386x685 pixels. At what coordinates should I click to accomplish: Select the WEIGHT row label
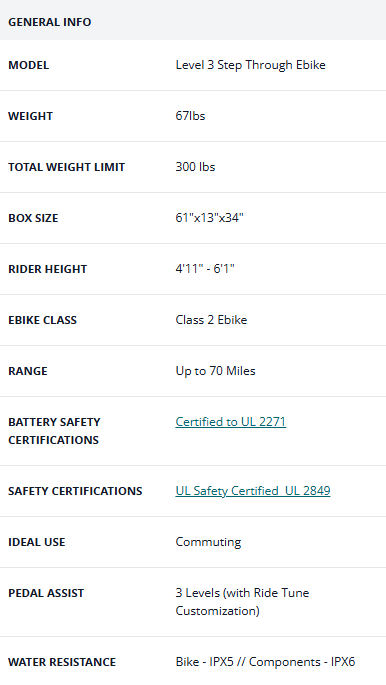31,116
